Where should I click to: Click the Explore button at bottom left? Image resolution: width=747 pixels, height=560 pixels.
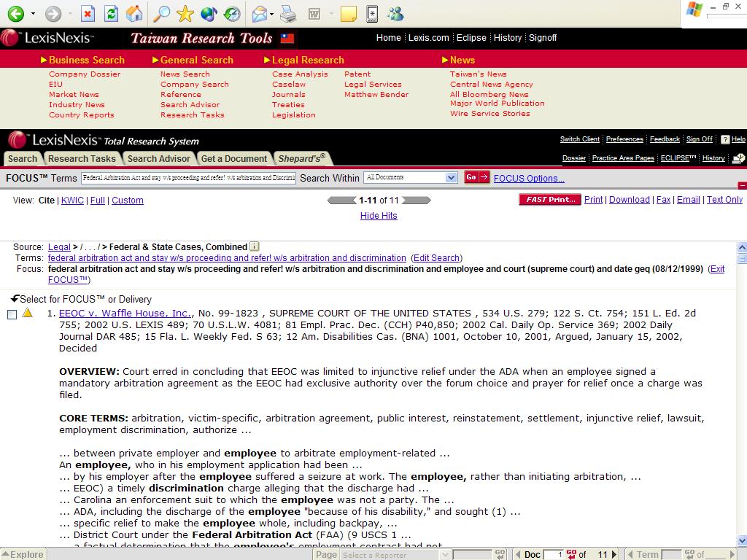(23, 554)
